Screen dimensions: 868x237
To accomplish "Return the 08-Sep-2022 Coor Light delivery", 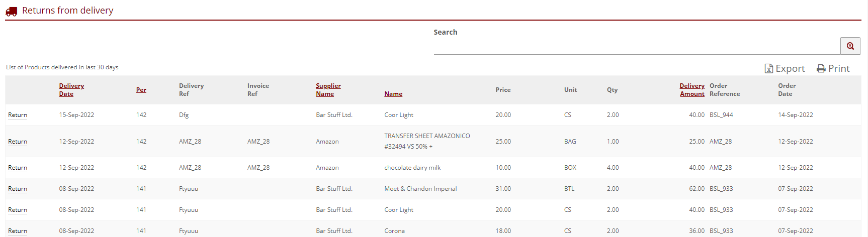I will (x=18, y=210).
